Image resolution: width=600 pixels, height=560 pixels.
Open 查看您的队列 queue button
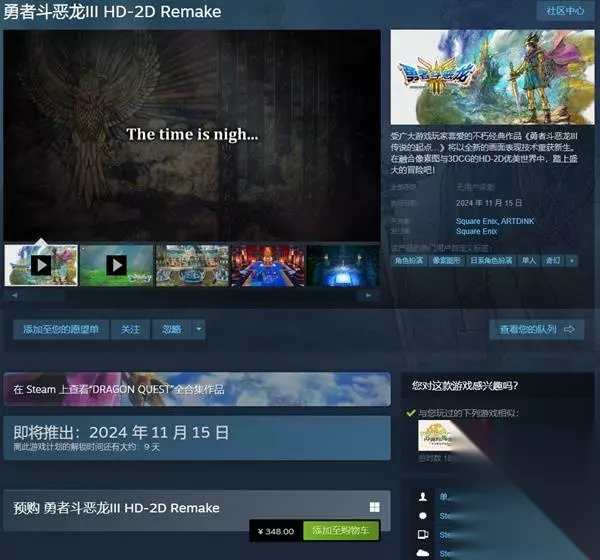click(536, 329)
